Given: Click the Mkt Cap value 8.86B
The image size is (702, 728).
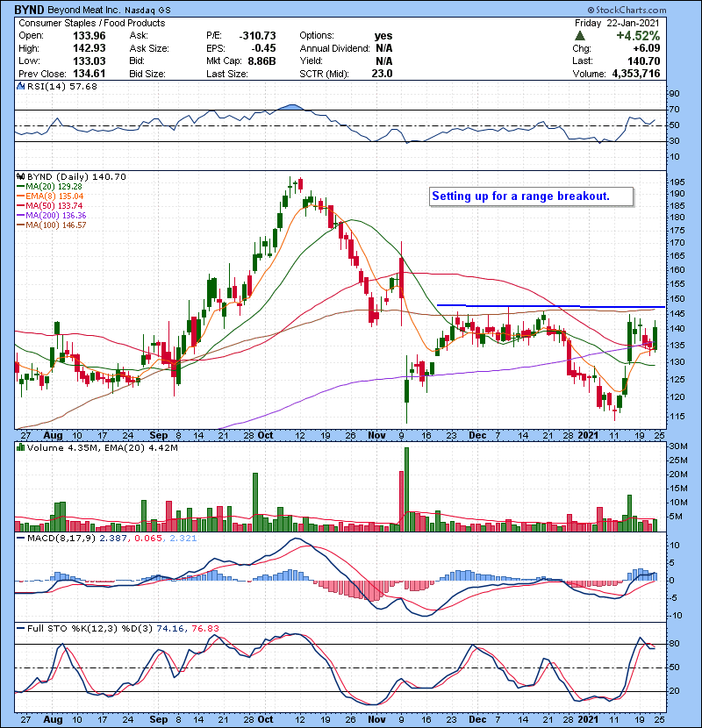Looking at the screenshot, I should [x=262, y=61].
